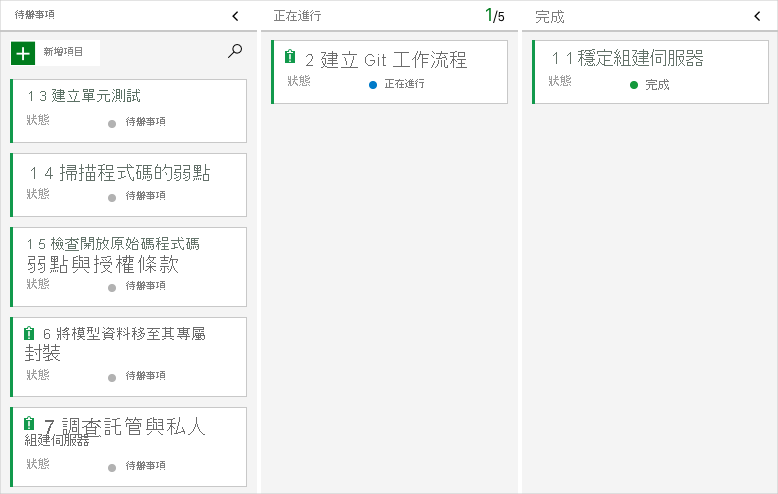The height and width of the screenshot is (494, 778).
Task: Click the 狀態 label on card 7
Action: pyautogui.click(x=38, y=464)
